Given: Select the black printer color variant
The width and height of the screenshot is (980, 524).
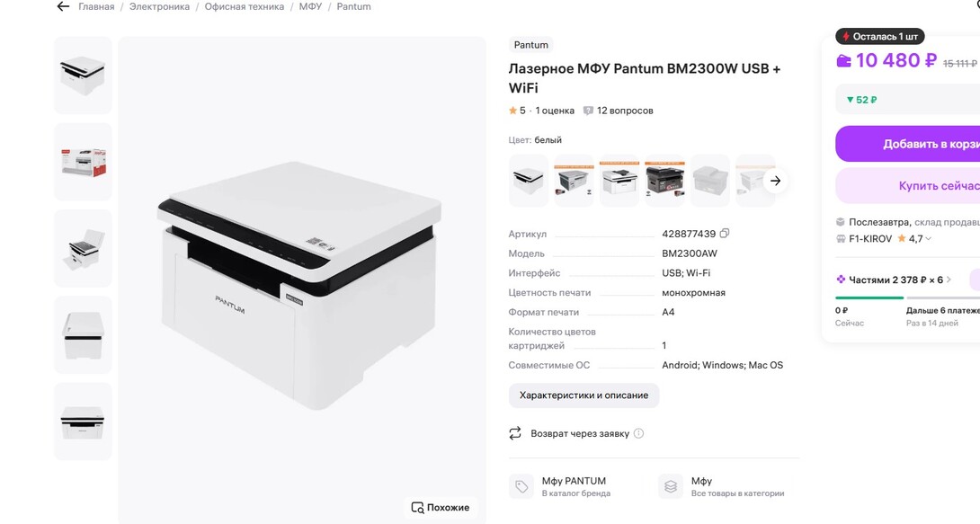Looking at the screenshot, I should 665,180.
